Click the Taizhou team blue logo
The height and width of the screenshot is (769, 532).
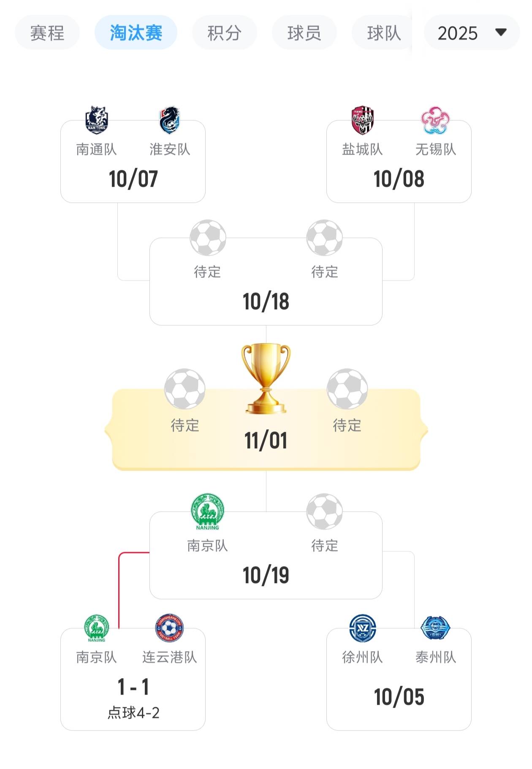(435, 628)
